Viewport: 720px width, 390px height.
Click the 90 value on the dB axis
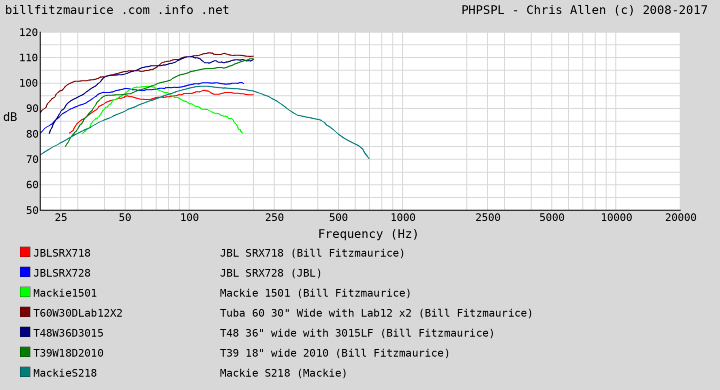32,109
